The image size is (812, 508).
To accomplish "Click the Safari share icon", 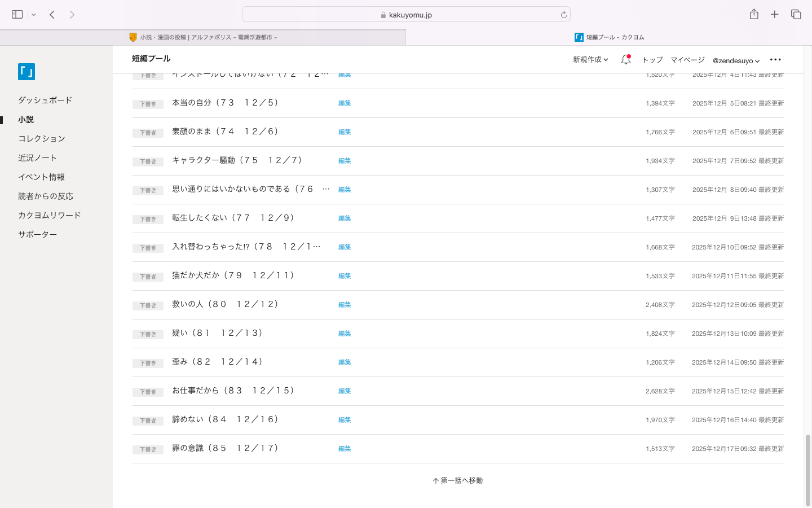I will coord(754,15).
